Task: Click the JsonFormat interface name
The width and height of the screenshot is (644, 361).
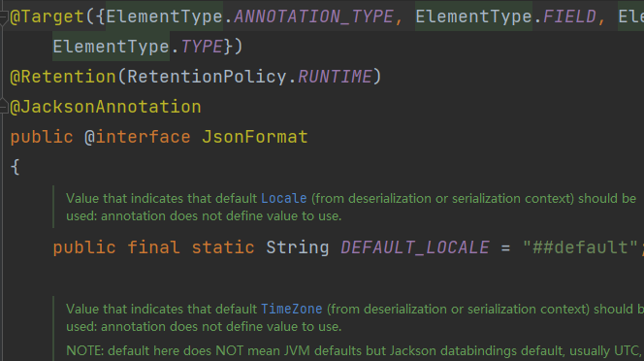Action: tap(255, 137)
